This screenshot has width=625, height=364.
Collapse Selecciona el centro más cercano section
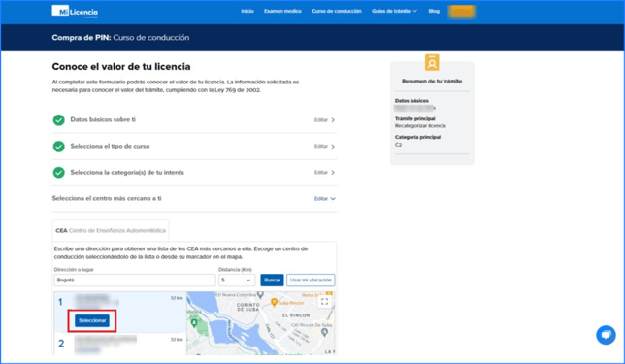point(324,199)
